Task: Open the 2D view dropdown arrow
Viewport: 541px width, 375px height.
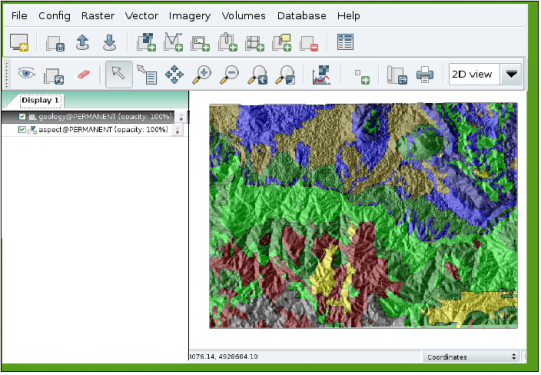Action: [x=511, y=74]
